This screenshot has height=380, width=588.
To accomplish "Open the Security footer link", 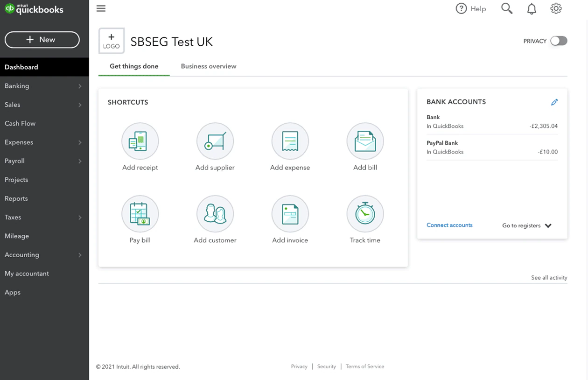I will click(327, 366).
